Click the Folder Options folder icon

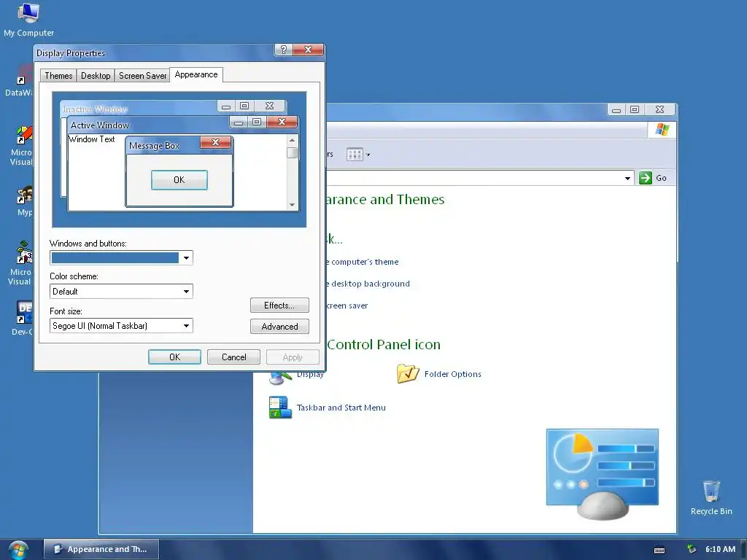[x=408, y=374]
